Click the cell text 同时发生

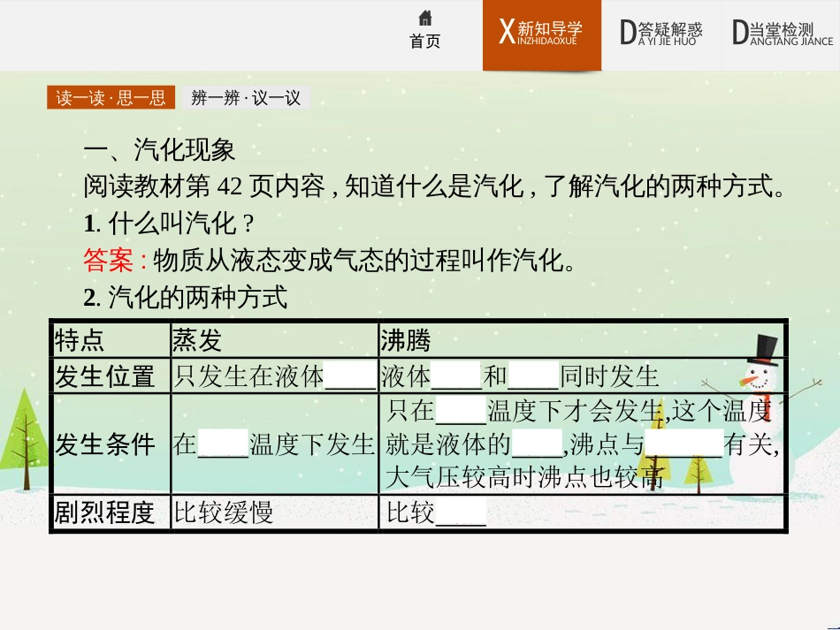[x=609, y=376]
